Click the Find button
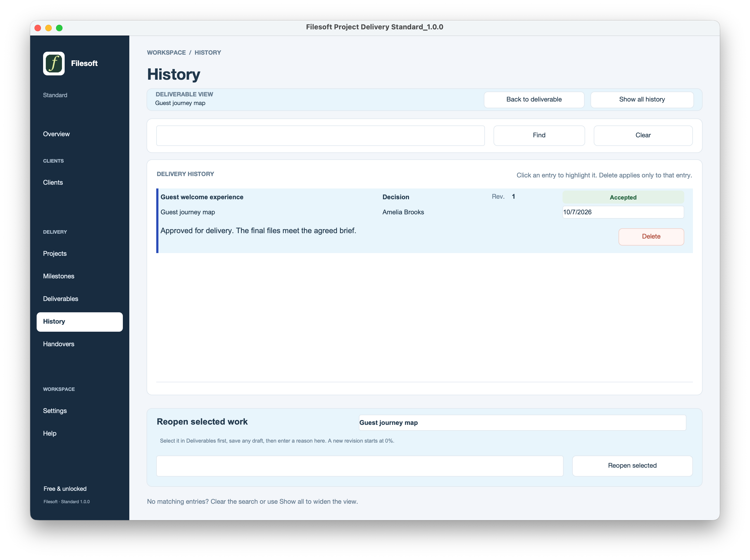The image size is (750, 560). pos(539,135)
